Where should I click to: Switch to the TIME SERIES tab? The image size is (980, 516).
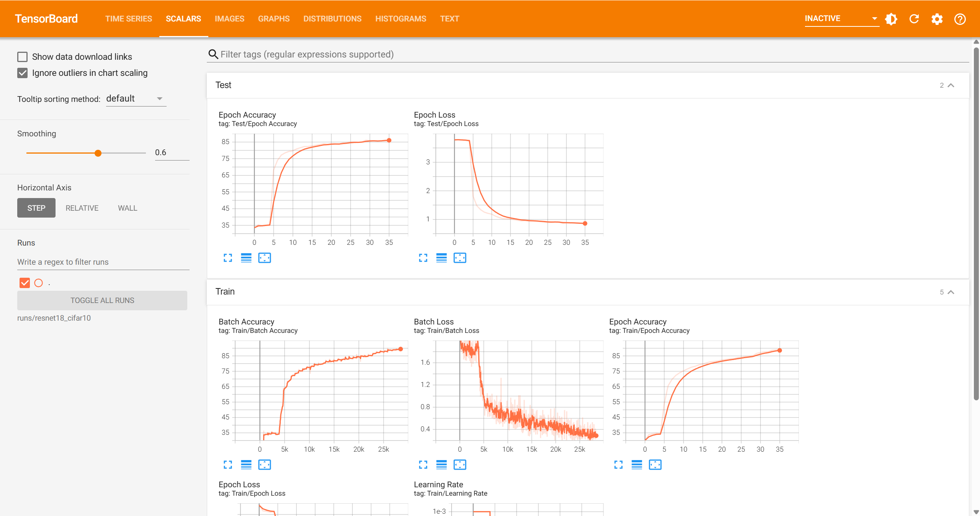click(129, 19)
